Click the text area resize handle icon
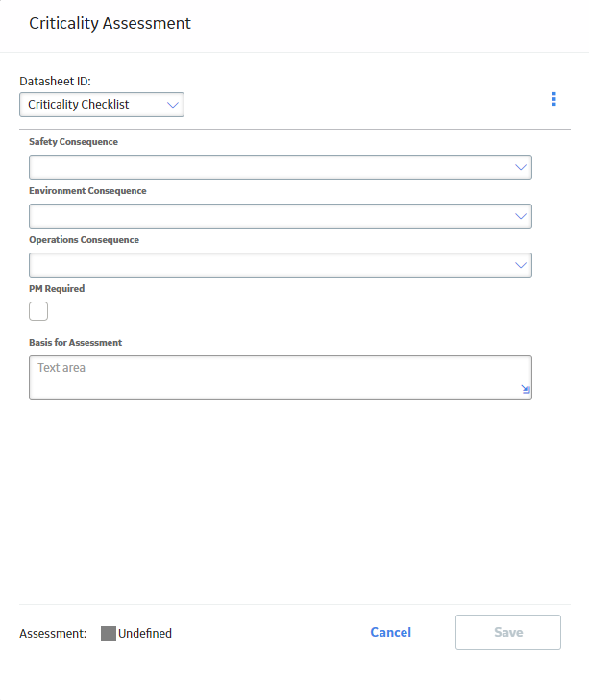589x700 pixels. click(x=526, y=389)
